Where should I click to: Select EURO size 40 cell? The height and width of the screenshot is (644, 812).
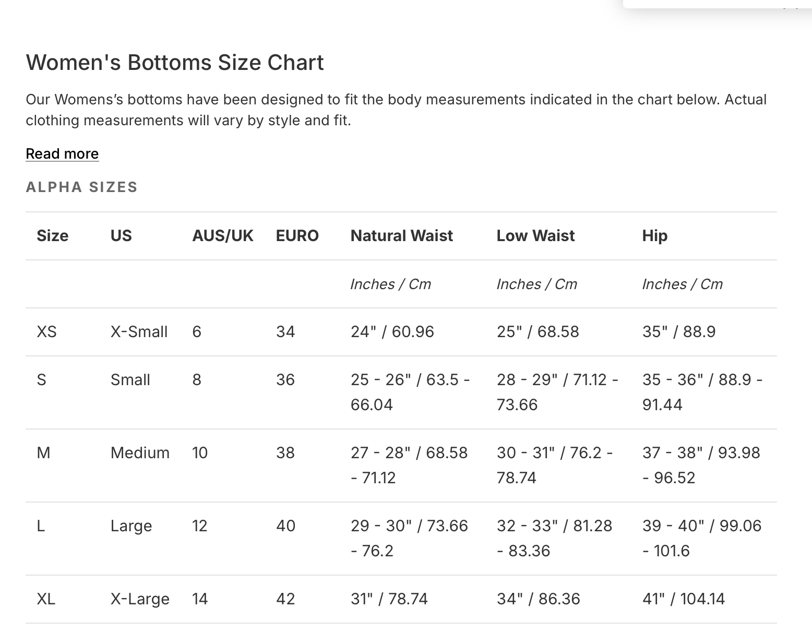285,526
